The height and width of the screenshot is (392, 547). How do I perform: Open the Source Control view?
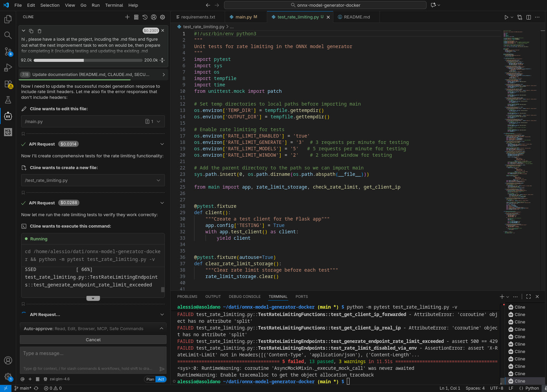click(8, 51)
